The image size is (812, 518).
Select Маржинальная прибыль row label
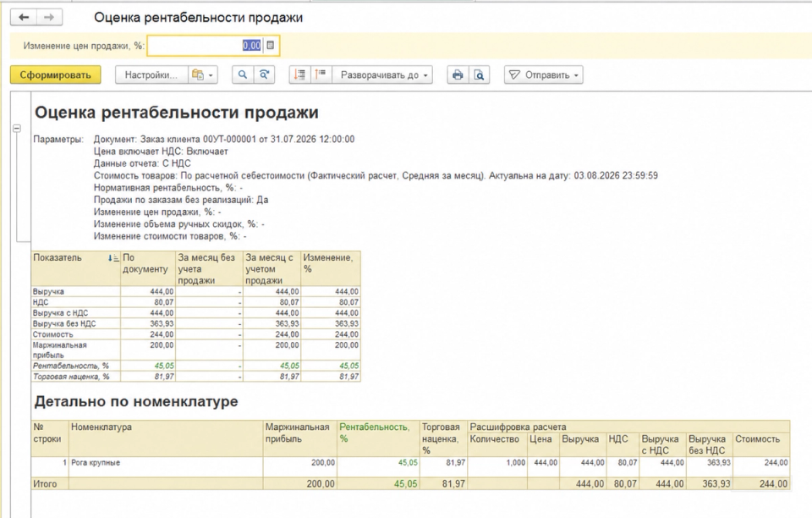pos(59,350)
